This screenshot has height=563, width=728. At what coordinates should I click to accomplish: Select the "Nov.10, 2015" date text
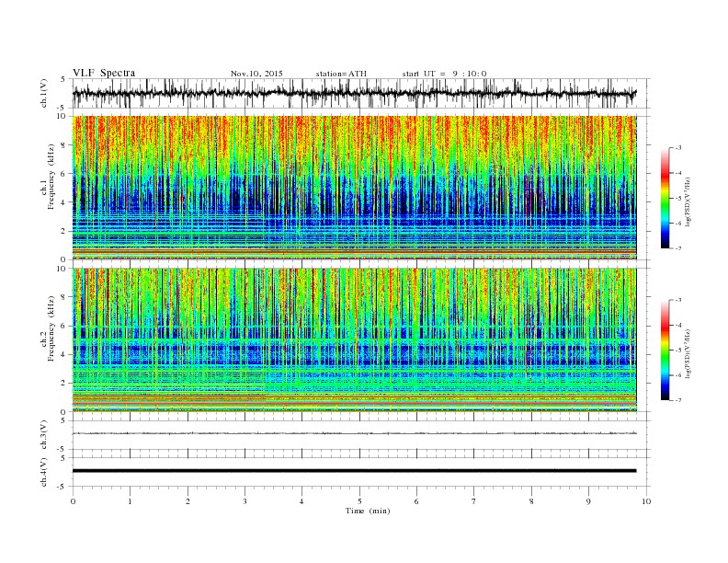point(256,74)
